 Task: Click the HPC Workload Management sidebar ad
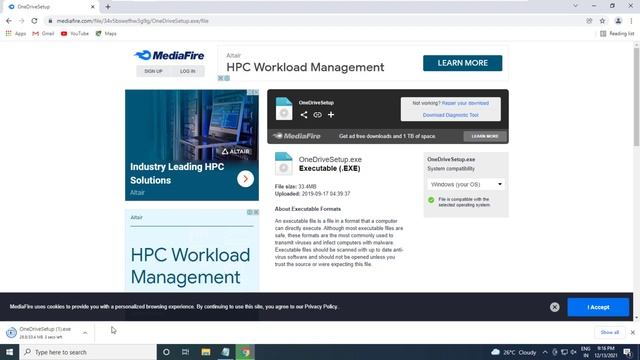(x=192, y=251)
